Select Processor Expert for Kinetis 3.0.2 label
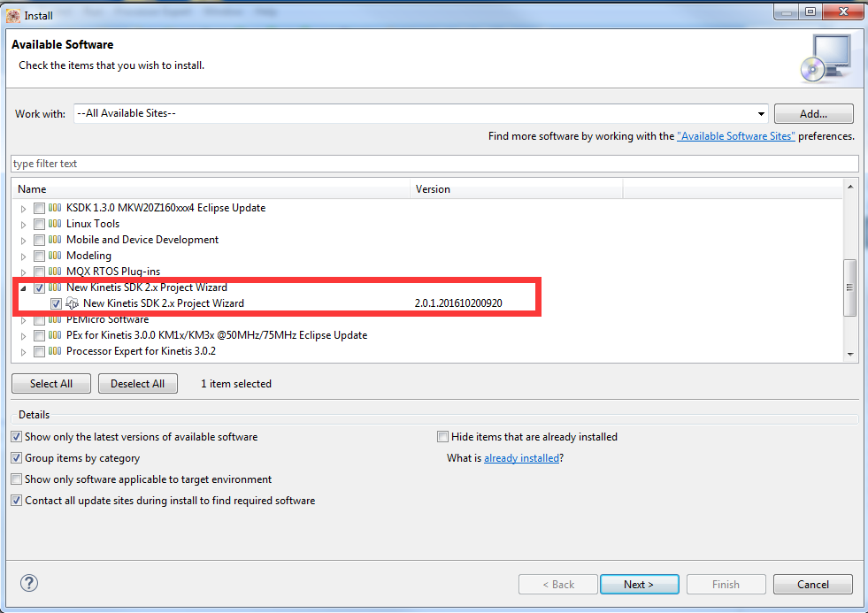This screenshot has height=613, width=868. tap(142, 351)
